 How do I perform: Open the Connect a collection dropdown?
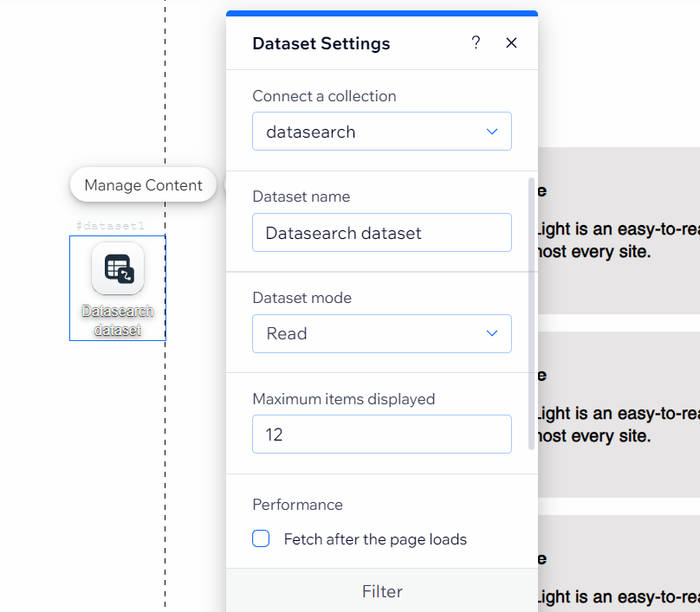tap(381, 132)
